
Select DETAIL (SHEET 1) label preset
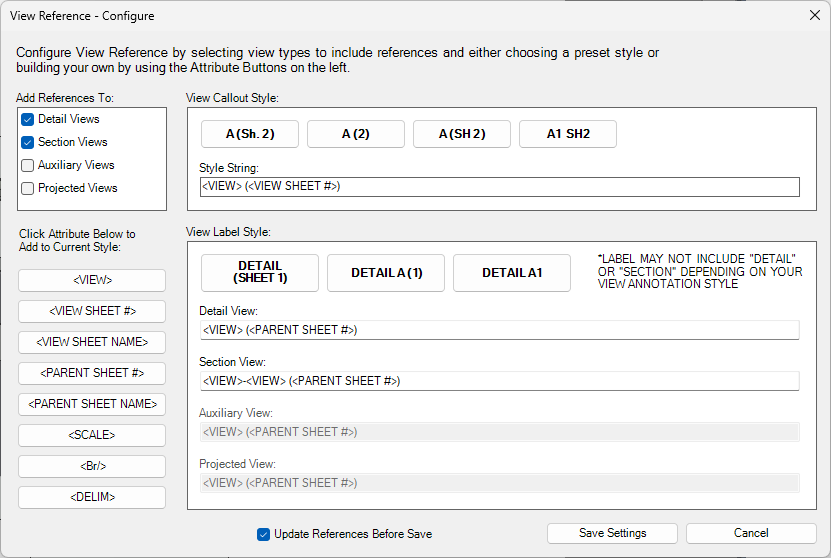click(x=260, y=273)
